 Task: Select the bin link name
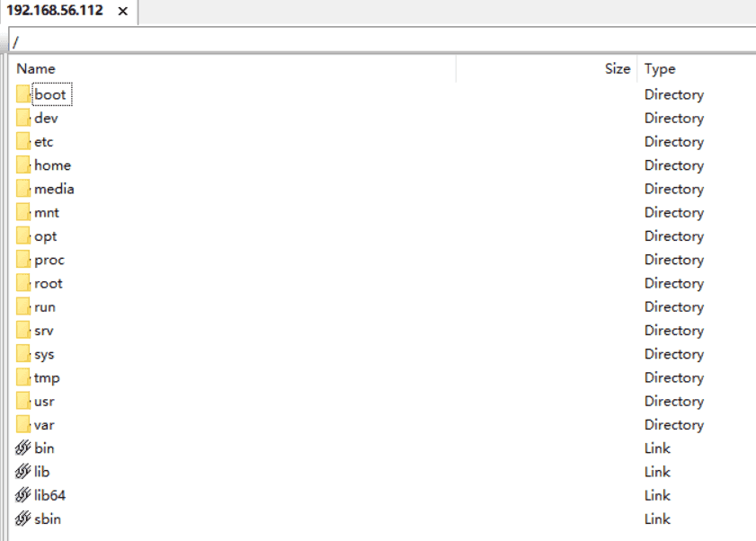click(44, 448)
